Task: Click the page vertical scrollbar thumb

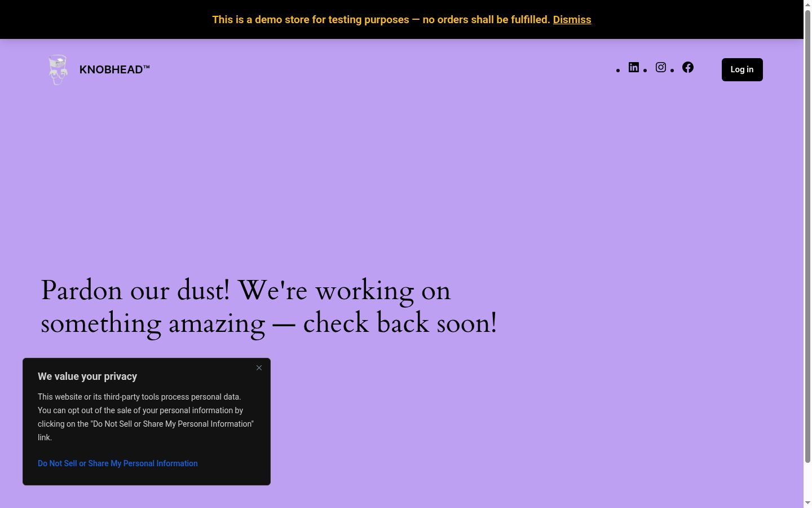Action: tap(807, 237)
